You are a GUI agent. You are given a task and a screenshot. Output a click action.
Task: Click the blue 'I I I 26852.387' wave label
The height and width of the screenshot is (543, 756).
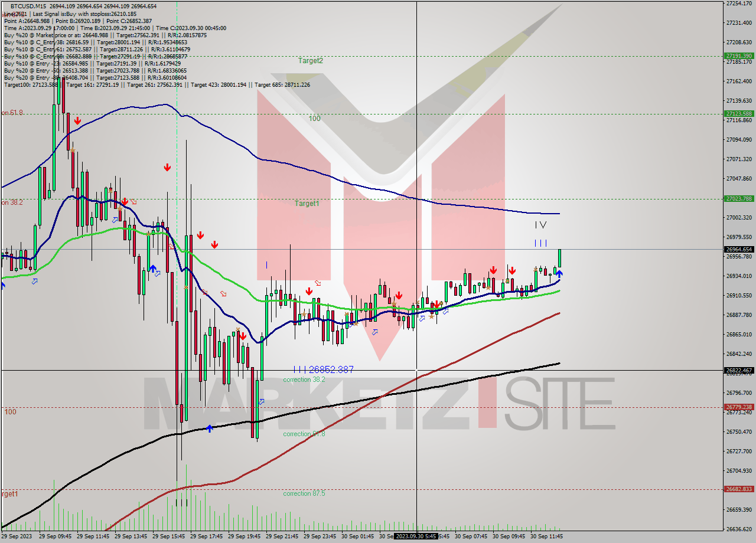point(324,369)
